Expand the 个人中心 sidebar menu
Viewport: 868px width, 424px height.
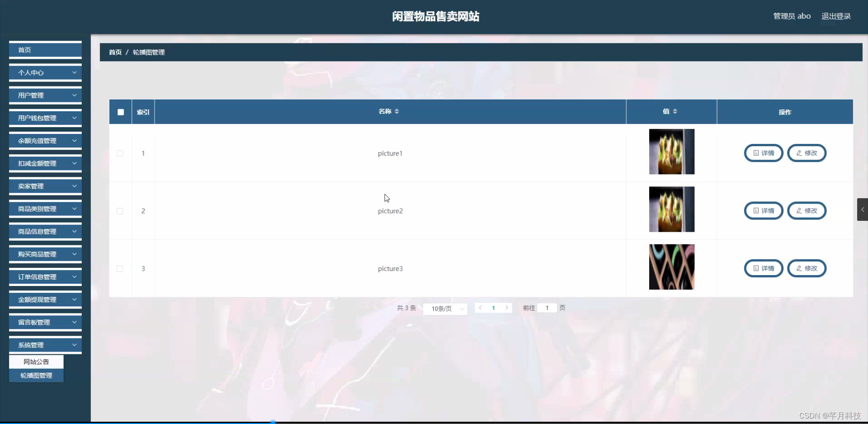tap(45, 72)
